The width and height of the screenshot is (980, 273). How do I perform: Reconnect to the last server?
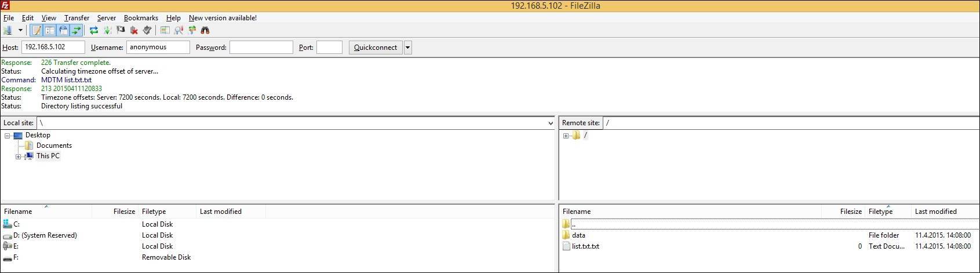[x=147, y=30]
